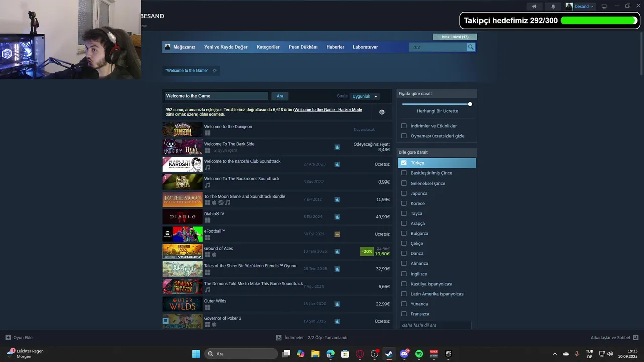
Task: Open the Leichter Regen weather widget
Action: point(25,354)
